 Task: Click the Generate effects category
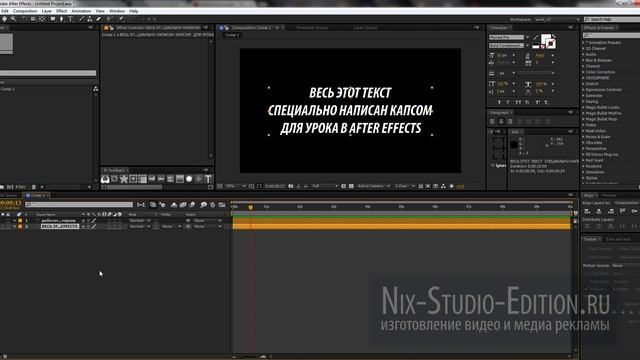point(593,96)
